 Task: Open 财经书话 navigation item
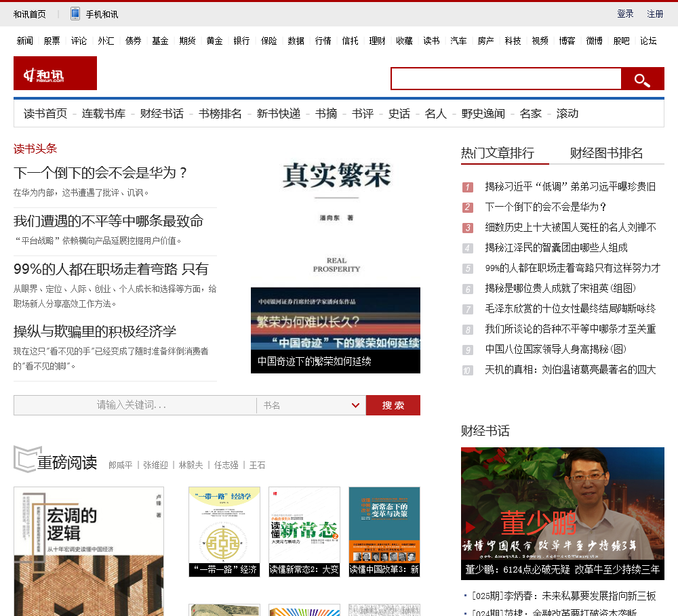point(162,114)
